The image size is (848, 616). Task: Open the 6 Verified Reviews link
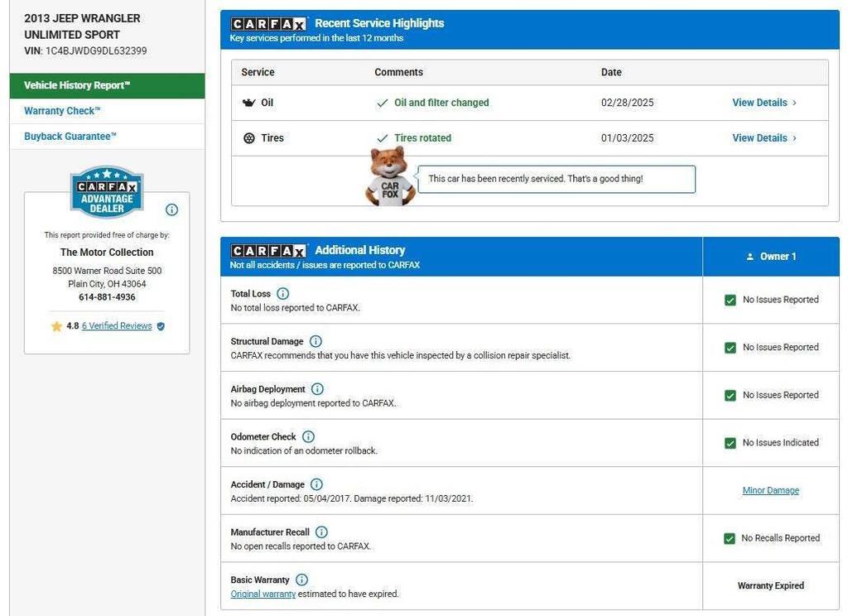tap(117, 326)
